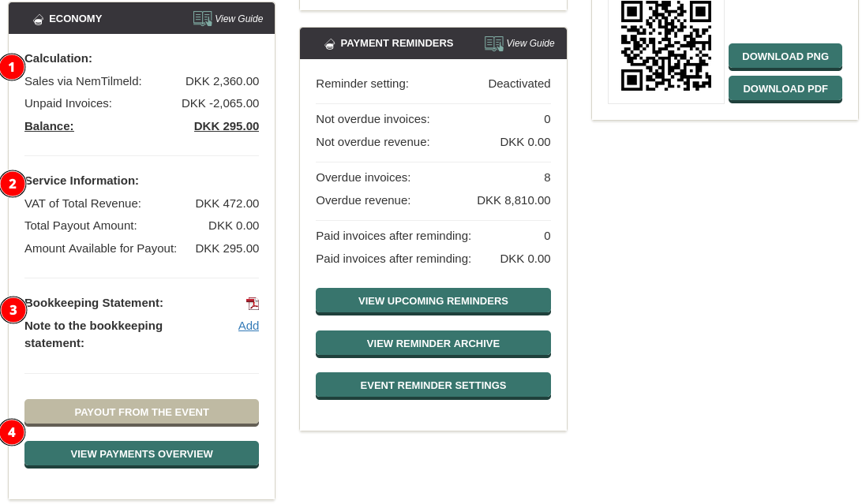Viewport: 862px width, 504px height.
Task: Click the Payment Reminders header icon
Action: pyautogui.click(x=329, y=44)
